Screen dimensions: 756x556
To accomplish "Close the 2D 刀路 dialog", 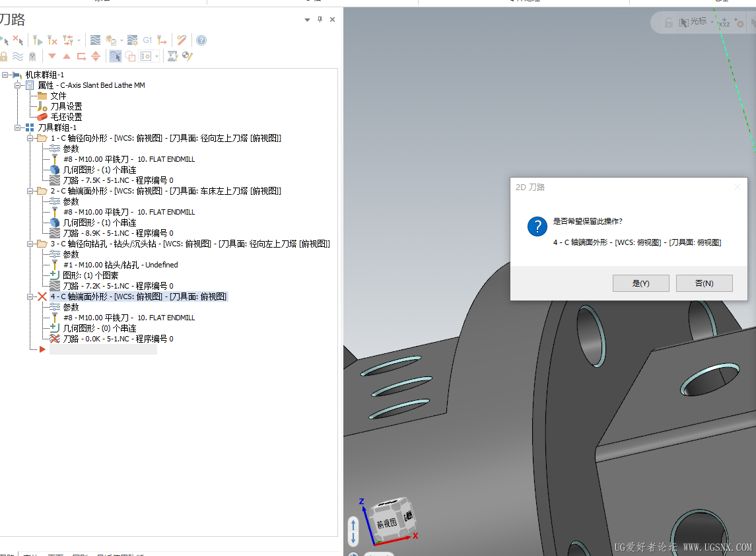I will click(x=738, y=187).
